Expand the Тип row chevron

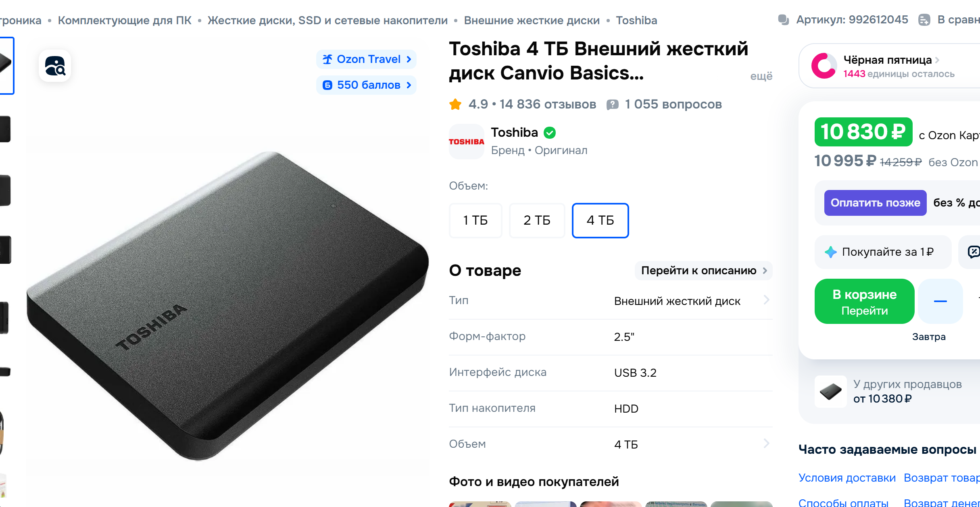point(766,300)
